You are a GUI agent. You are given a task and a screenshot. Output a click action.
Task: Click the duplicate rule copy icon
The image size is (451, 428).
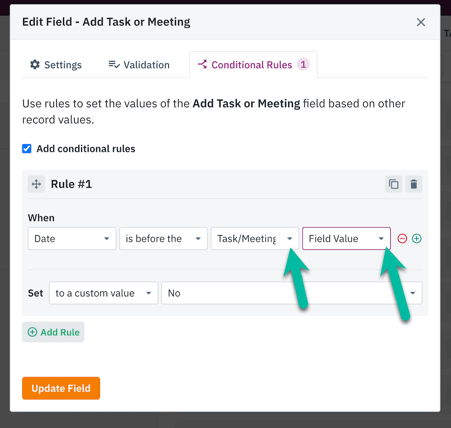pos(393,184)
